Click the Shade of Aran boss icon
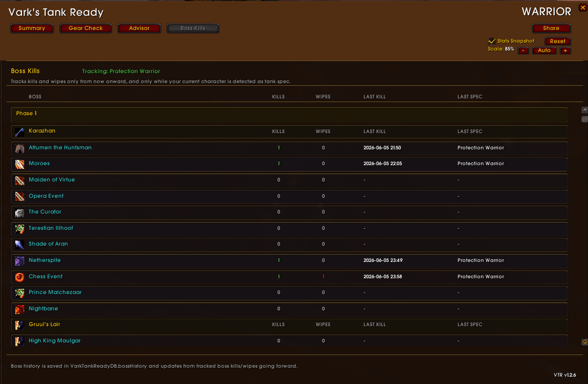The width and height of the screenshot is (588, 384). pos(19,245)
